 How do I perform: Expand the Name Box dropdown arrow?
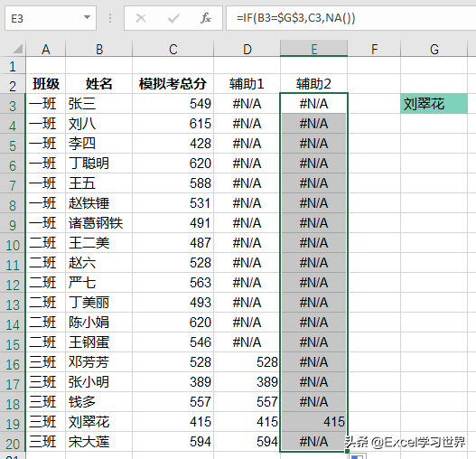(x=87, y=17)
